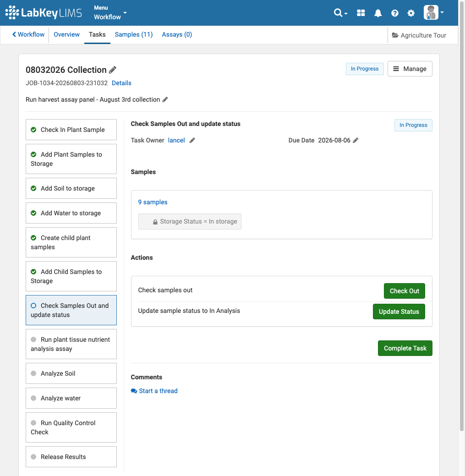Click green check on Add Water to storage
This screenshot has height=476, width=465.
[x=34, y=213]
